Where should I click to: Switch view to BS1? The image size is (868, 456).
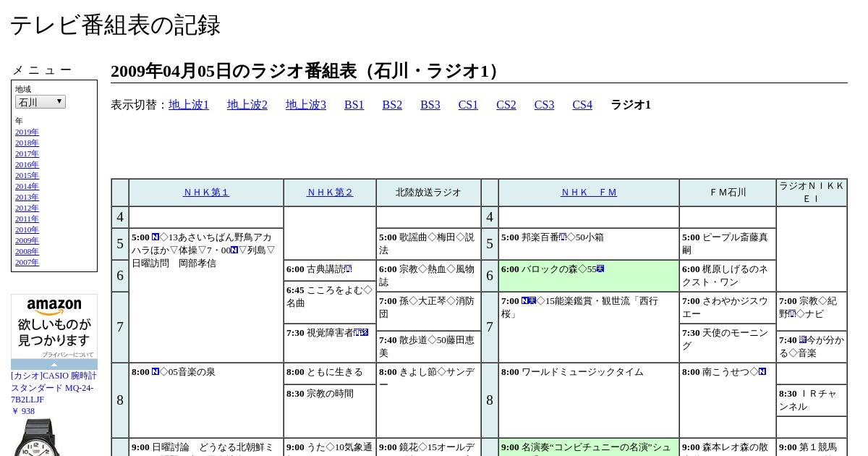(x=354, y=105)
